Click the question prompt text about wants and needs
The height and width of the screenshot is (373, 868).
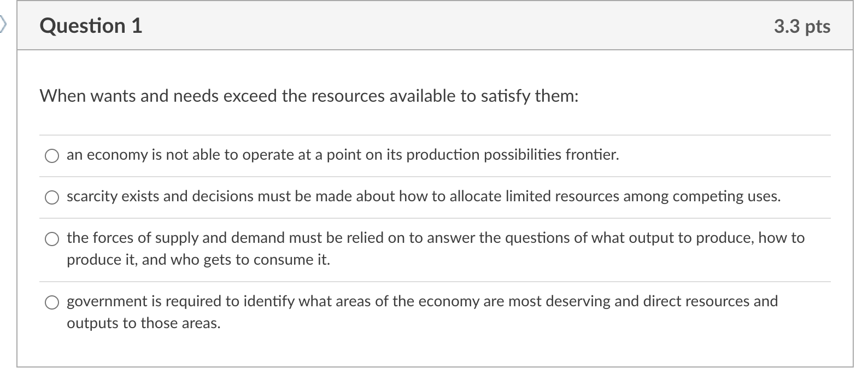click(x=309, y=97)
